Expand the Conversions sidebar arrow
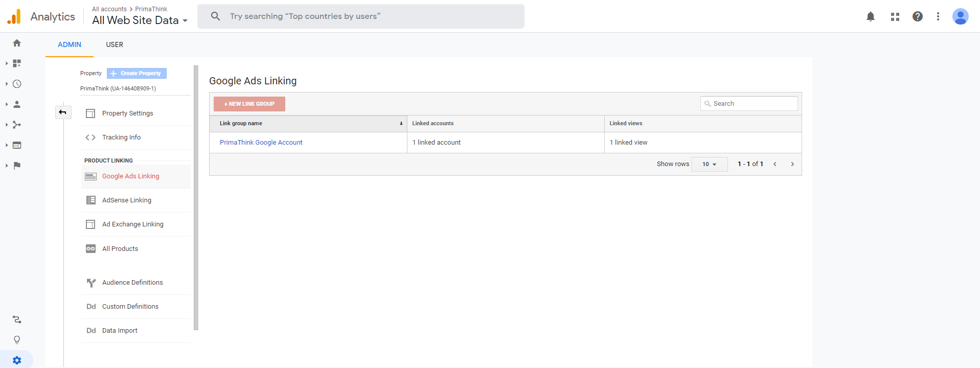The width and height of the screenshot is (980, 368). [7, 166]
